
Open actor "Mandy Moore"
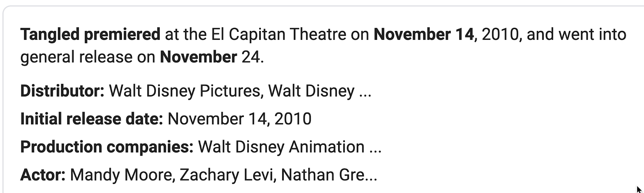122,175
